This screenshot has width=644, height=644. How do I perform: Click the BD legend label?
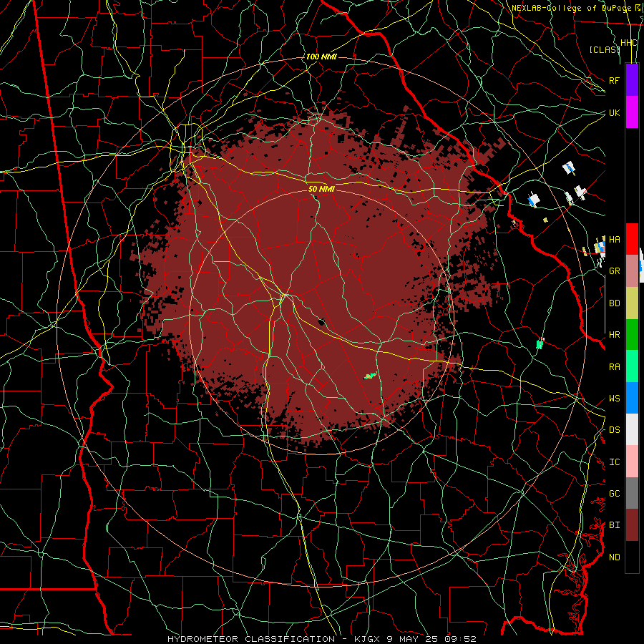point(615,303)
